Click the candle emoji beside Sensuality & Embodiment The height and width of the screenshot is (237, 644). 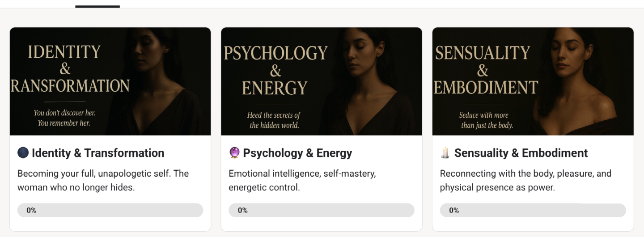(445, 153)
